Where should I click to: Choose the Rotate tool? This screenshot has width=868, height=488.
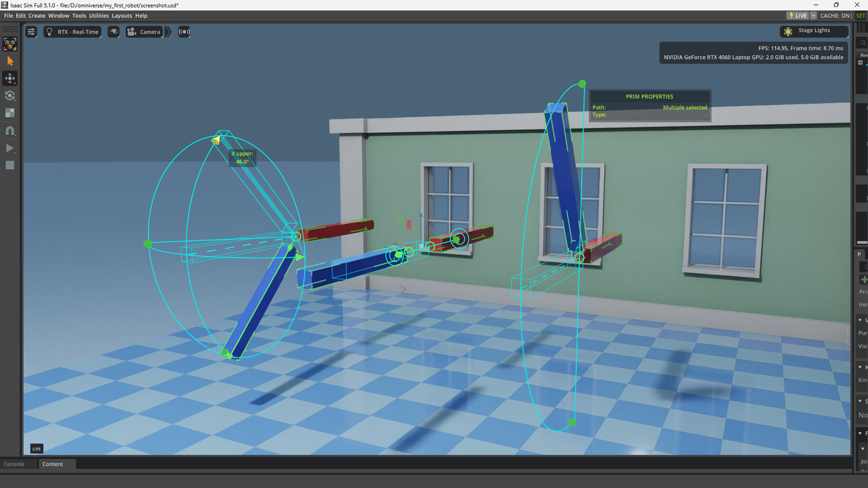(10, 96)
